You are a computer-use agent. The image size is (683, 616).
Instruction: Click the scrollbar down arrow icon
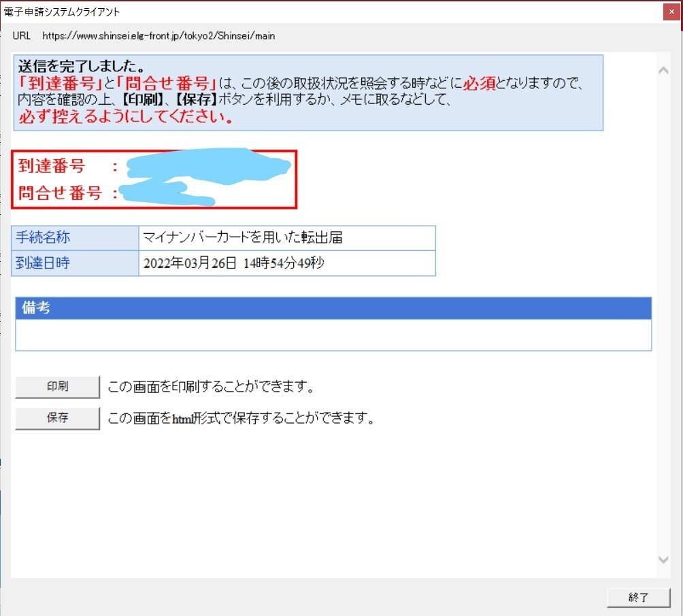663,560
